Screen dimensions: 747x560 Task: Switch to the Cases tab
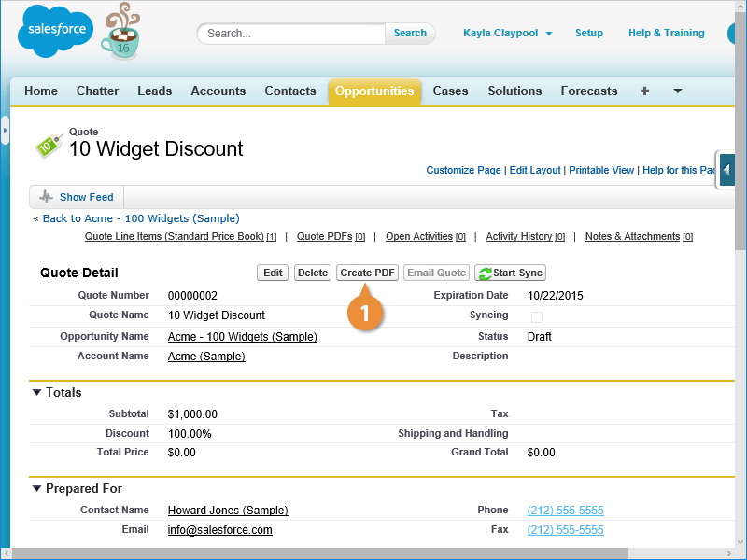pos(450,91)
